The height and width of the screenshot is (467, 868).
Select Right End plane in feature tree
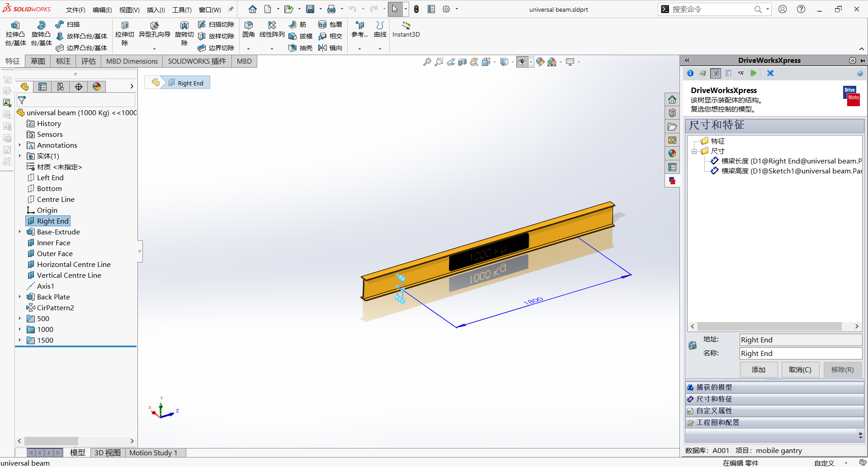click(48, 221)
